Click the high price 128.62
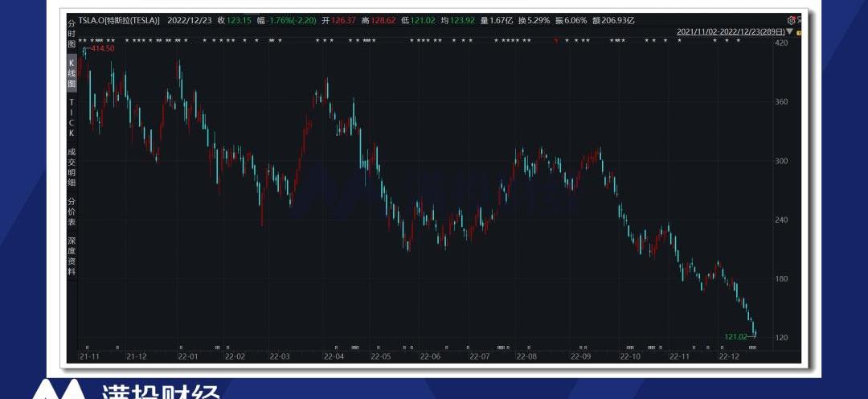Viewport: 868px width, 399px height. pos(383,20)
